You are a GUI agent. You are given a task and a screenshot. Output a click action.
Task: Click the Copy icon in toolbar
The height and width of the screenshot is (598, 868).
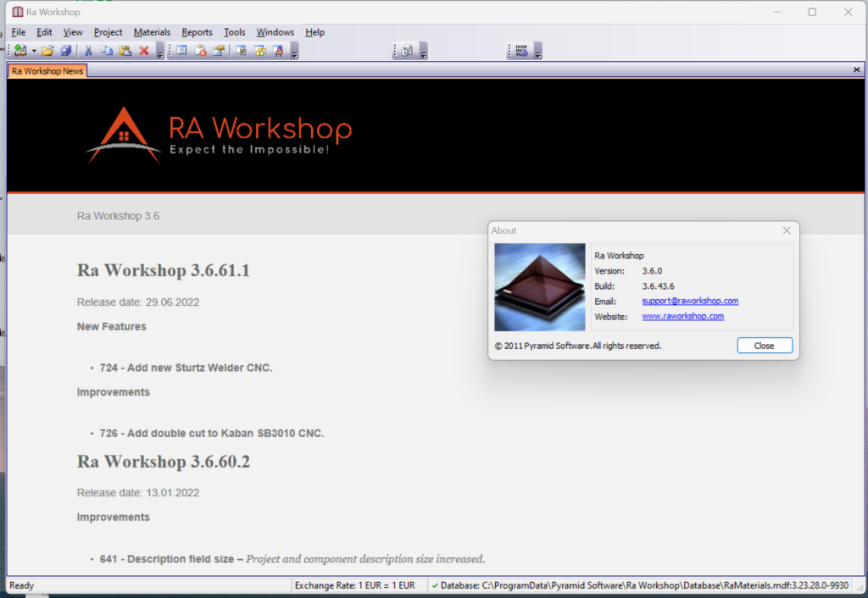107,51
